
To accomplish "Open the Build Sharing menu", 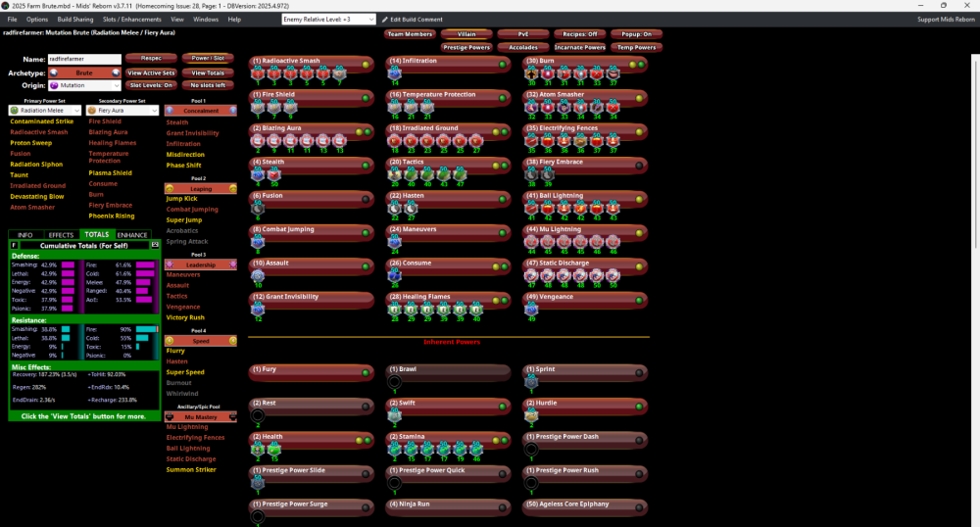I will point(74,20).
